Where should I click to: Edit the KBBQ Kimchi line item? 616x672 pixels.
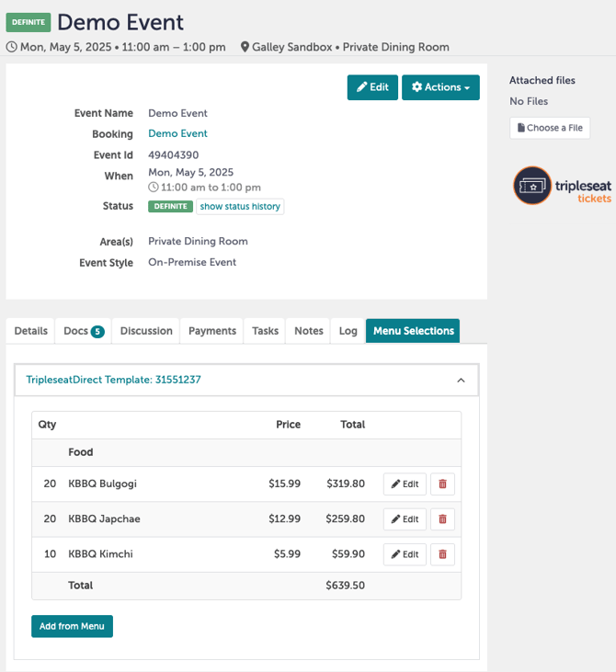click(x=405, y=554)
